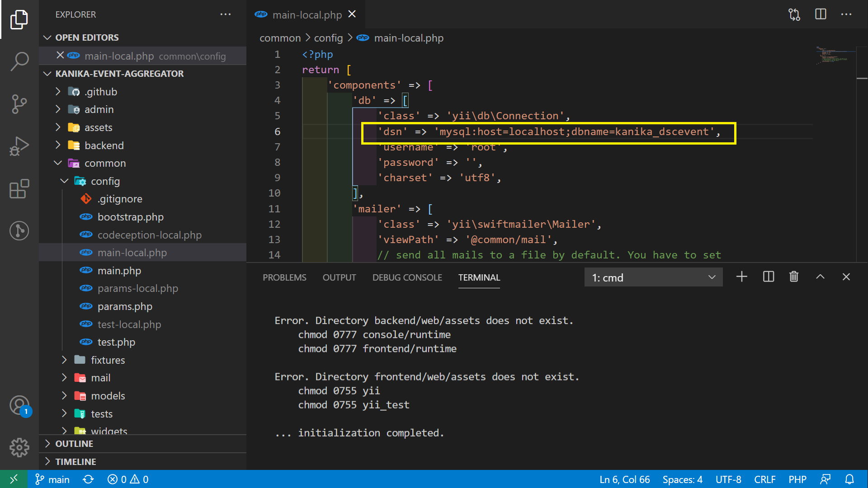Select the Terminal tab

pyautogui.click(x=479, y=277)
